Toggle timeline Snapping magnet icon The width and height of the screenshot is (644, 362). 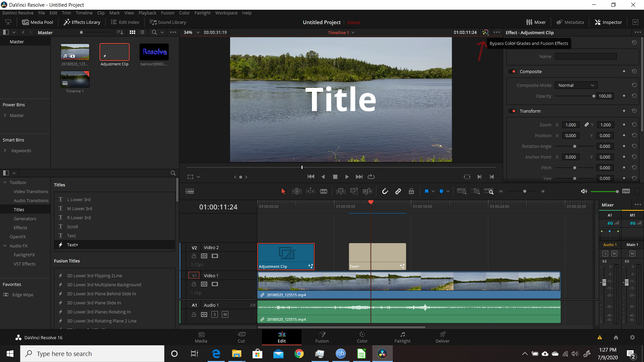tap(385, 191)
